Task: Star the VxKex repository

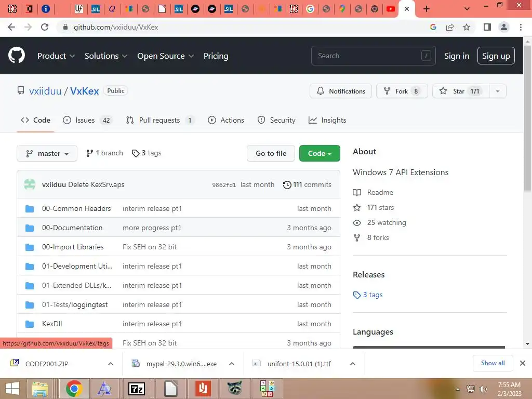Action: pyautogui.click(x=461, y=91)
